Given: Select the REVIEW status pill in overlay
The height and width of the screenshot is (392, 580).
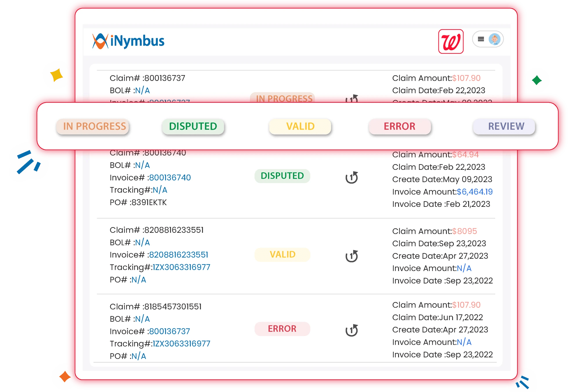Looking at the screenshot, I should pos(504,126).
